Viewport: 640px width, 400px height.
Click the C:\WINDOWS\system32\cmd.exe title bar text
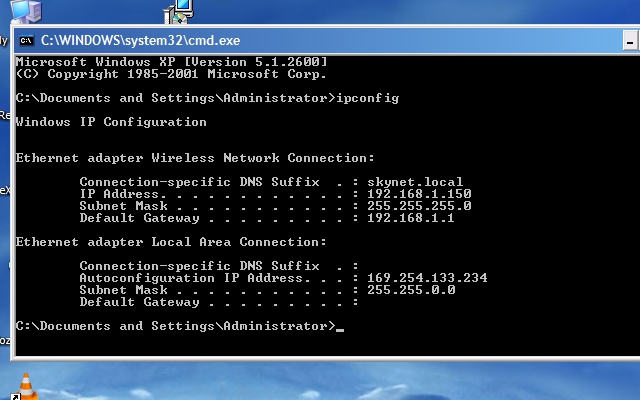pyautogui.click(x=140, y=40)
